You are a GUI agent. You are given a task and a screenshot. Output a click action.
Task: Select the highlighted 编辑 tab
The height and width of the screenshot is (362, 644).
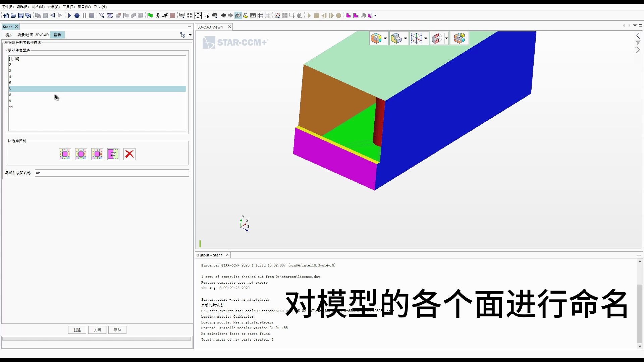[x=57, y=35]
